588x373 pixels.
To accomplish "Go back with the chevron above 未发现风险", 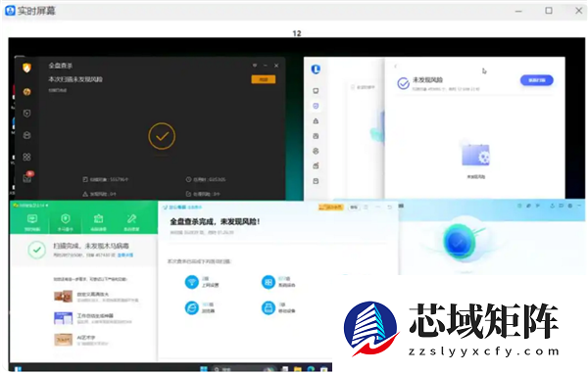I will pyautogui.click(x=396, y=67).
